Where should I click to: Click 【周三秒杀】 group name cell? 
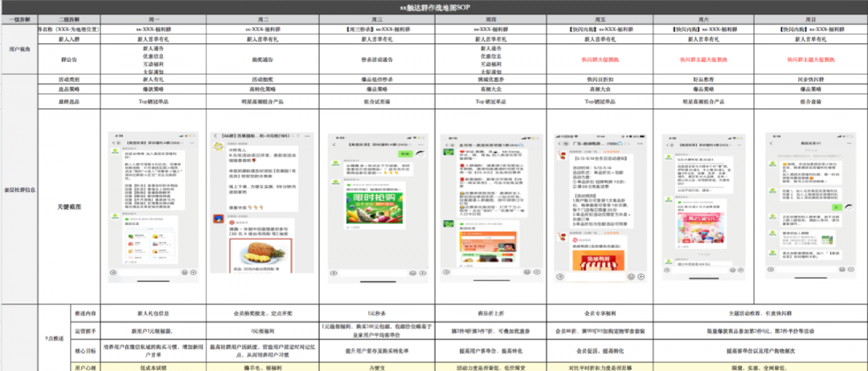pyautogui.click(x=377, y=29)
